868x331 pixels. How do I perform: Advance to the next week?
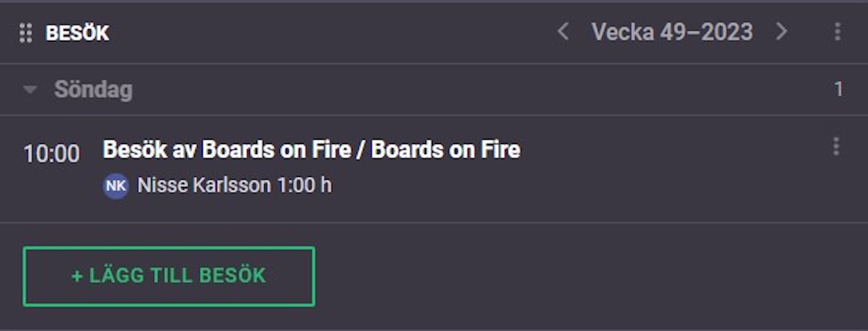[781, 31]
